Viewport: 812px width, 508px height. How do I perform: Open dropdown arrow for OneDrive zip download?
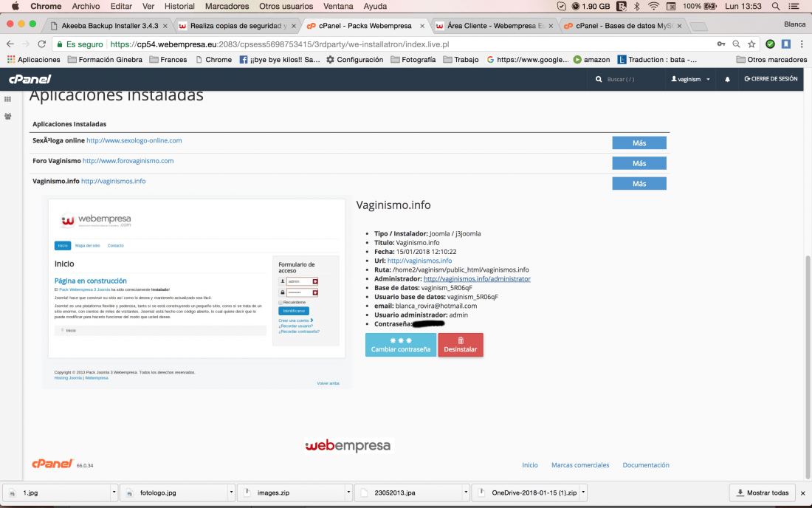coord(583,492)
